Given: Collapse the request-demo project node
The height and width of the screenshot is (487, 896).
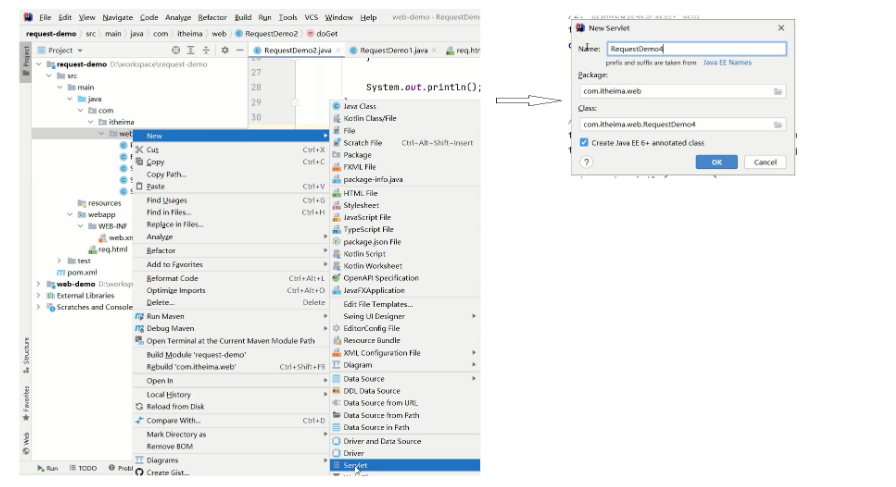Looking at the screenshot, I should [x=39, y=65].
